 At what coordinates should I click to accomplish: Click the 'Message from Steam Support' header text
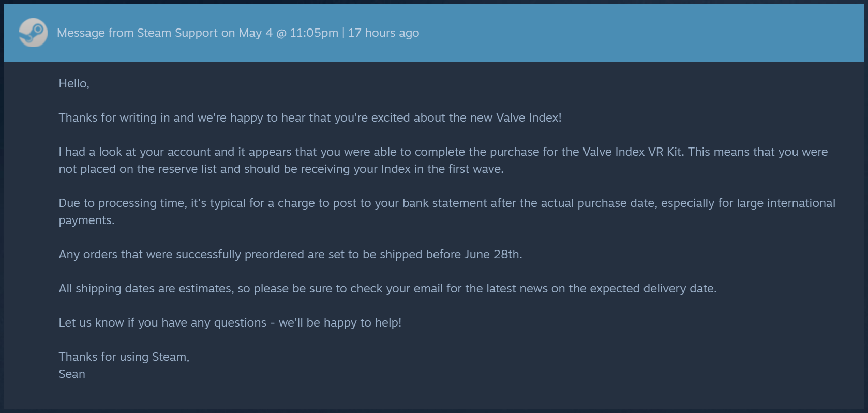point(137,33)
